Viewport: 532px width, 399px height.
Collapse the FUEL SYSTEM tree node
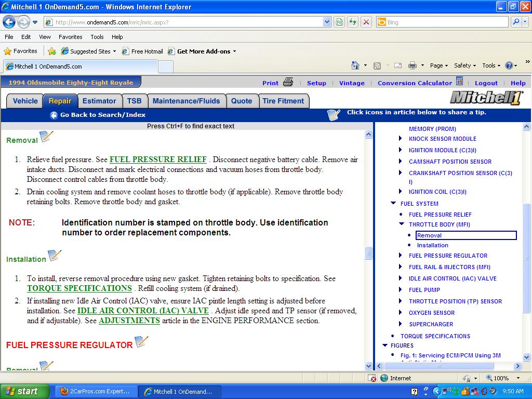pos(393,203)
